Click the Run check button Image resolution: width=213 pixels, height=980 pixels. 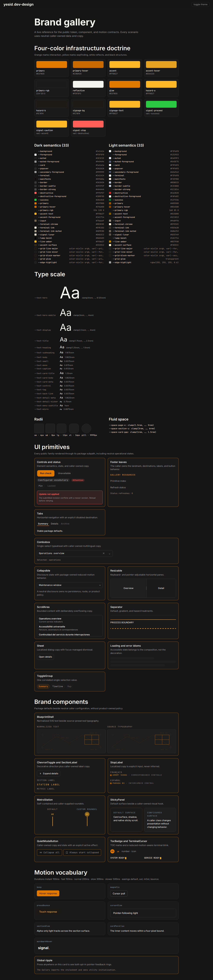point(46,473)
